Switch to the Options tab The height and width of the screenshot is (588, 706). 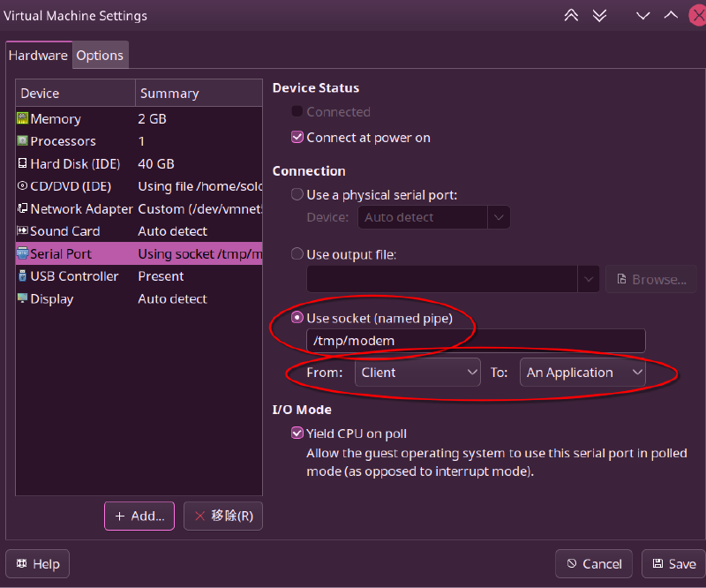click(100, 55)
